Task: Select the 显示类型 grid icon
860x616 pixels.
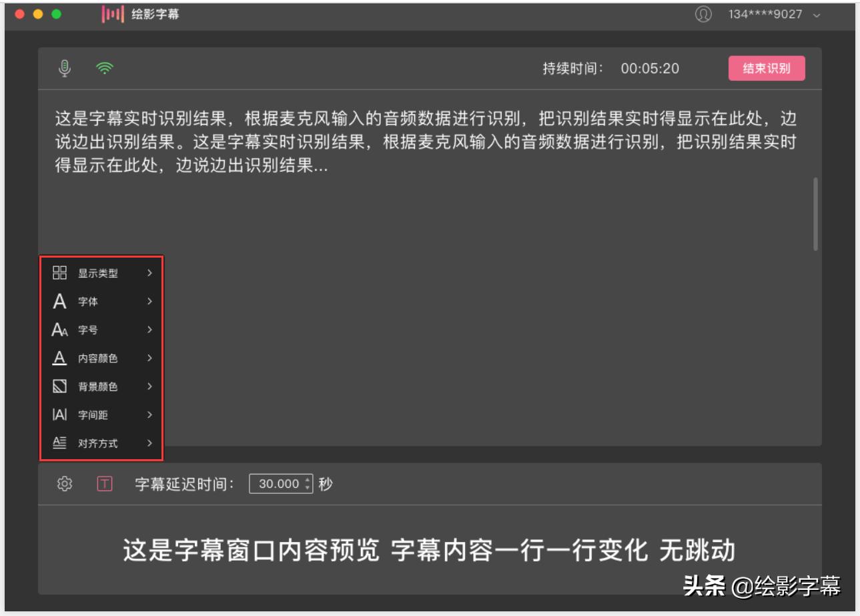Action: tap(59, 273)
